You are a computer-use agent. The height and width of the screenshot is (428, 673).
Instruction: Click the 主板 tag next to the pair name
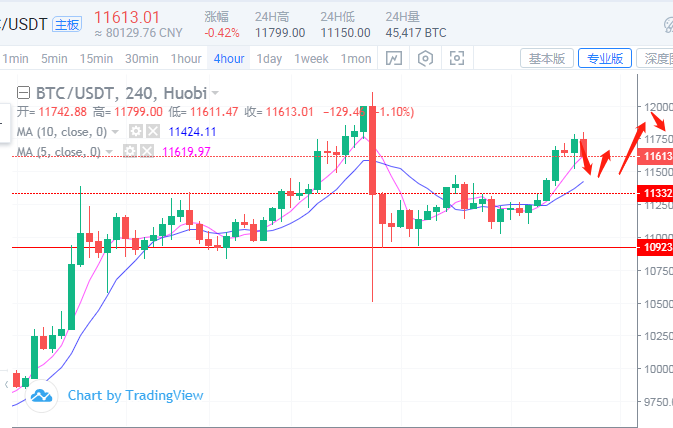point(67,22)
